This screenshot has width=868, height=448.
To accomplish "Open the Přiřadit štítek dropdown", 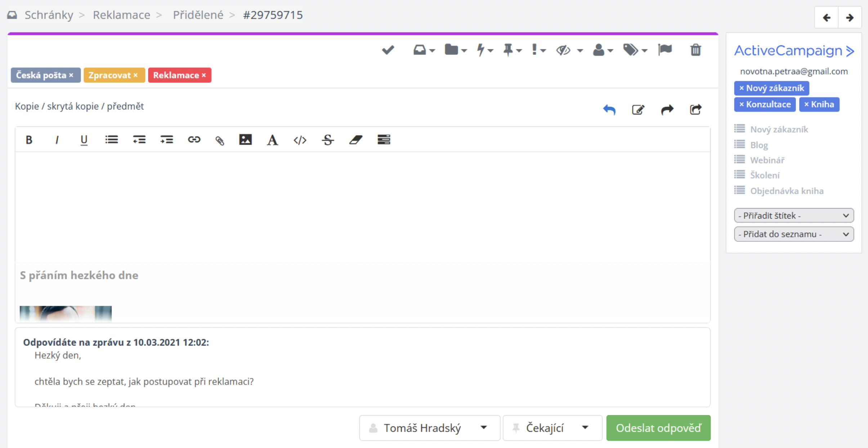I will [794, 216].
